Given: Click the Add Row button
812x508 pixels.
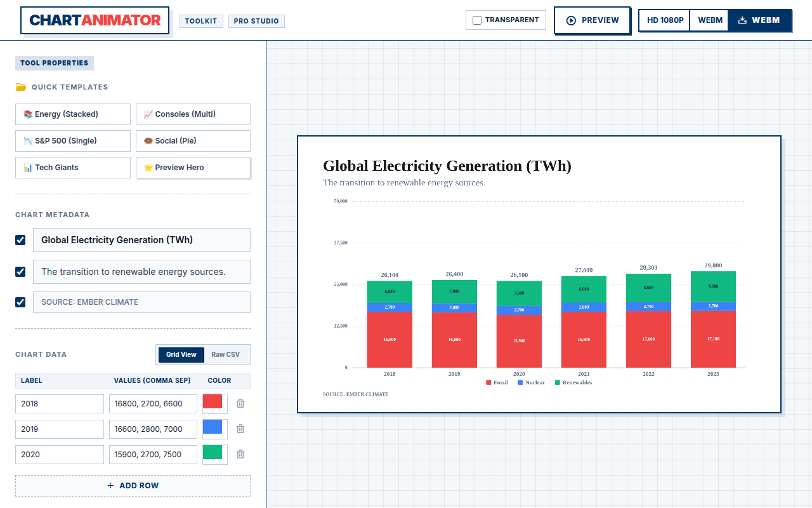Looking at the screenshot, I should tap(133, 486).
